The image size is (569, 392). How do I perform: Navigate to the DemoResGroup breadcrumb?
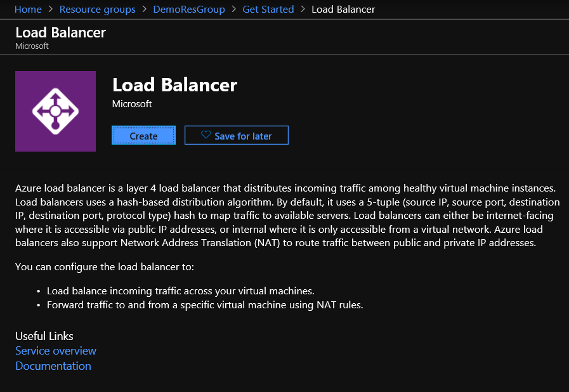188,9
